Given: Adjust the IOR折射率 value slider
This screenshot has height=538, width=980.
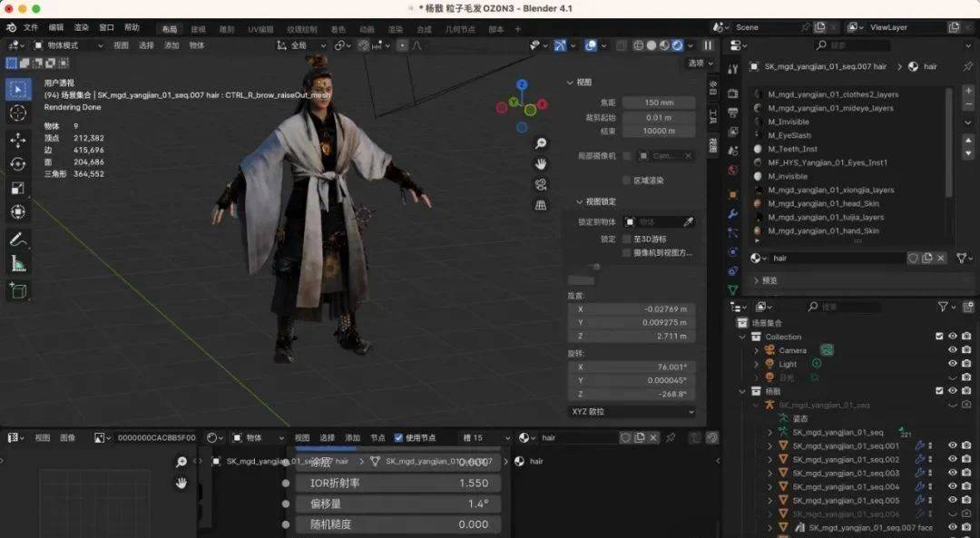Looking at the screenshot, I should (x=398, y=483).
